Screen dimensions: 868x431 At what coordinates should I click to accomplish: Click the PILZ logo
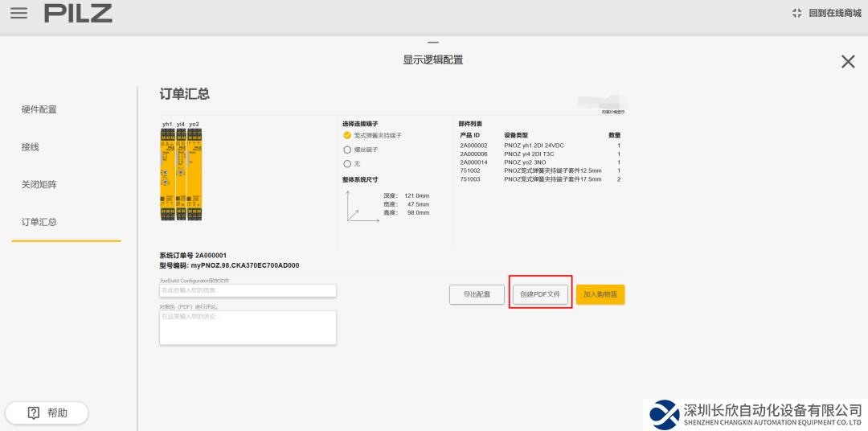pos(78,14)
